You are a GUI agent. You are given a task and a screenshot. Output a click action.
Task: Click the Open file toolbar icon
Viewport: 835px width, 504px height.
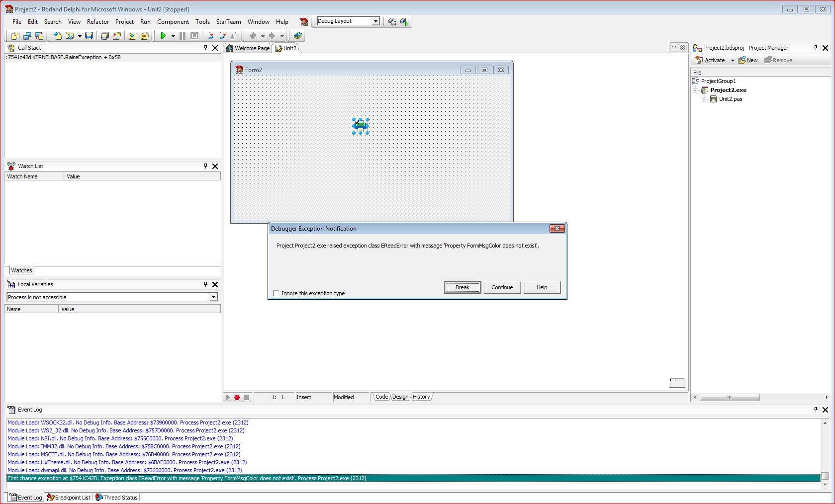pyautogui.click(x=70, y=36)
